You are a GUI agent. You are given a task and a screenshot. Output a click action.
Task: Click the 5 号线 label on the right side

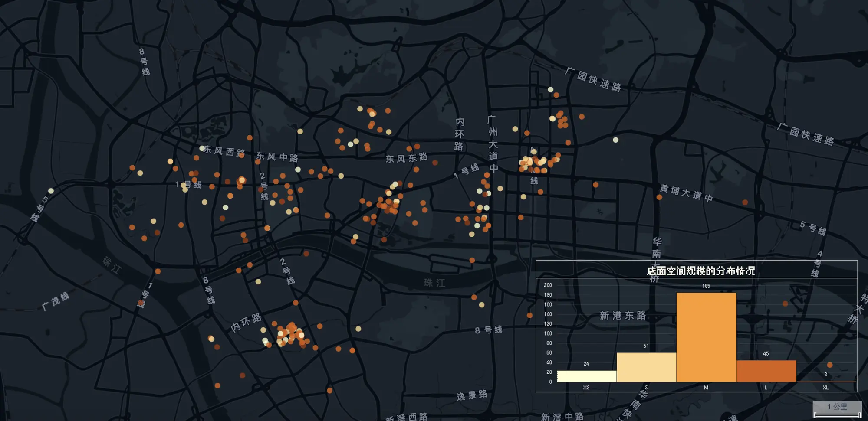pos(813,228)
